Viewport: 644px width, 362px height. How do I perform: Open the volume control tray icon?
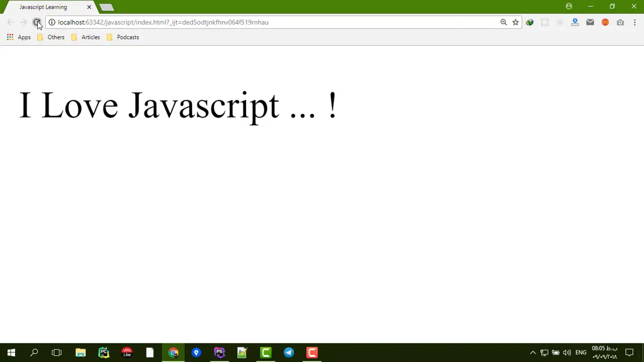point(567,352)
